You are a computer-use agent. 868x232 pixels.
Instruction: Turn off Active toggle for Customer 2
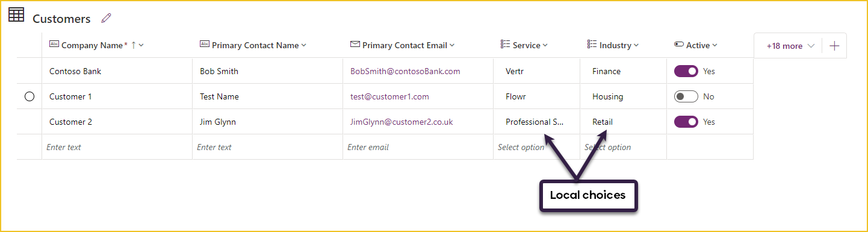686,122
